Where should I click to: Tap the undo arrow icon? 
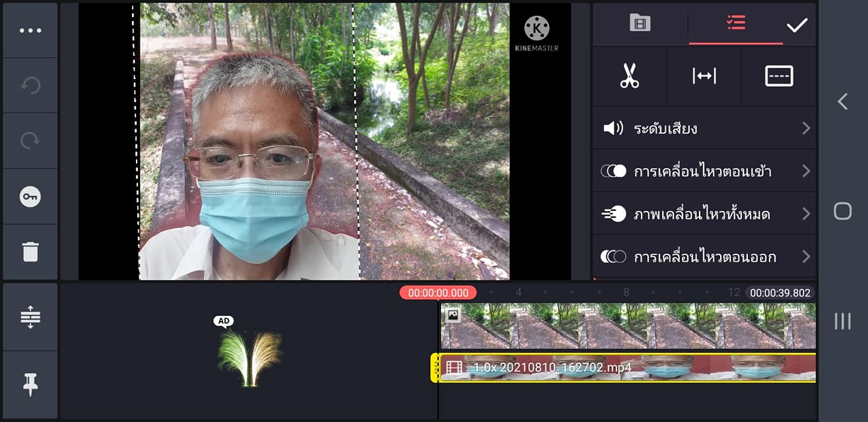[x=30, y=86]
